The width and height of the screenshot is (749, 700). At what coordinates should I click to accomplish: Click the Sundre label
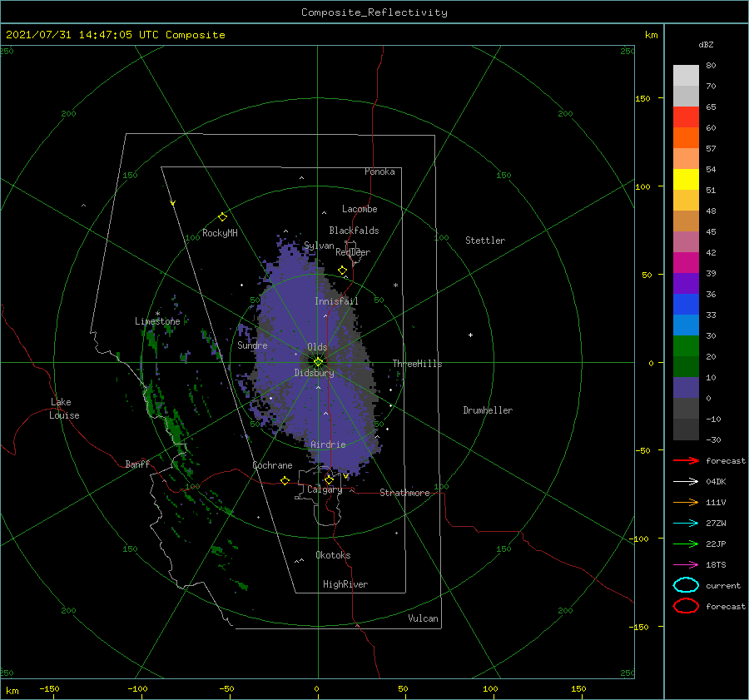tap(252, 345)
